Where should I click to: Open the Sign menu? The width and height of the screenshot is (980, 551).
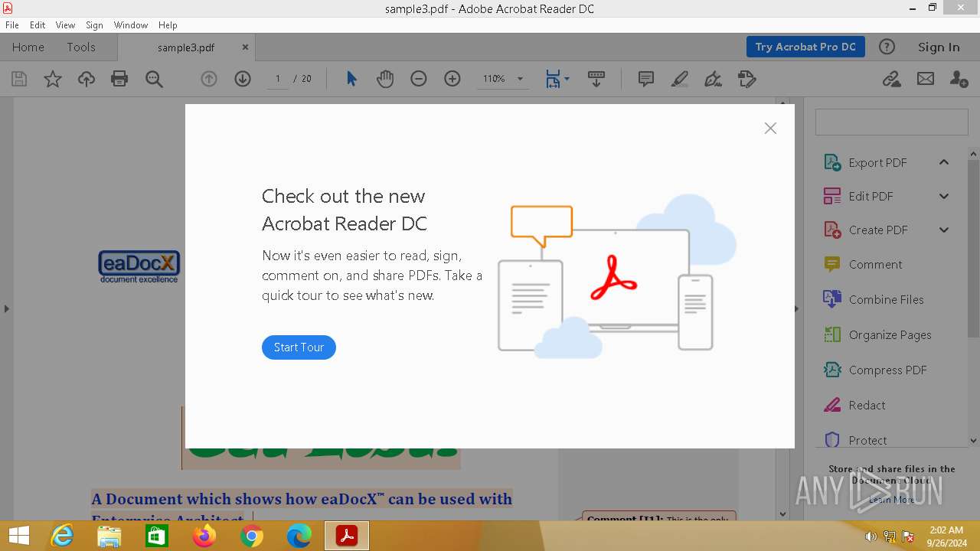tap(94, 25)
